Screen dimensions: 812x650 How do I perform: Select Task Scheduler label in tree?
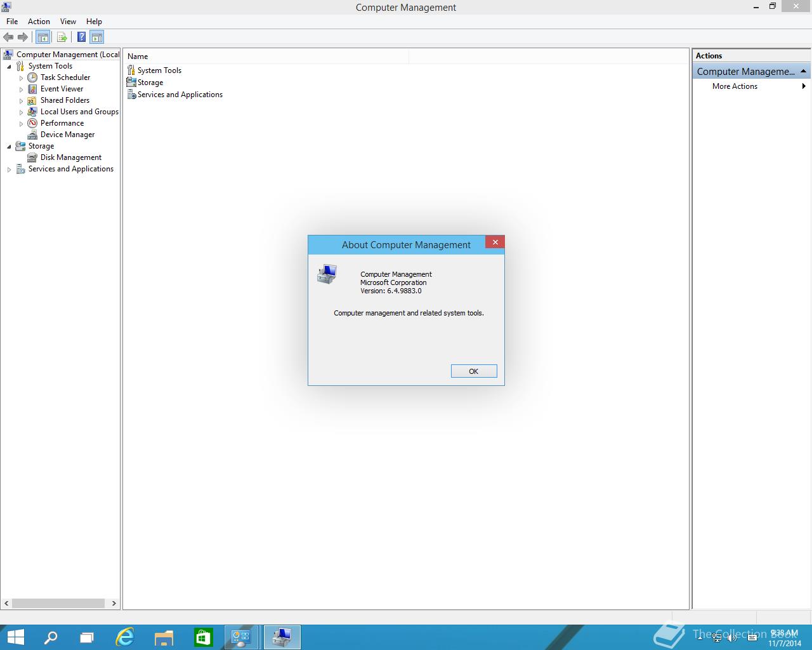pos(65,77)
